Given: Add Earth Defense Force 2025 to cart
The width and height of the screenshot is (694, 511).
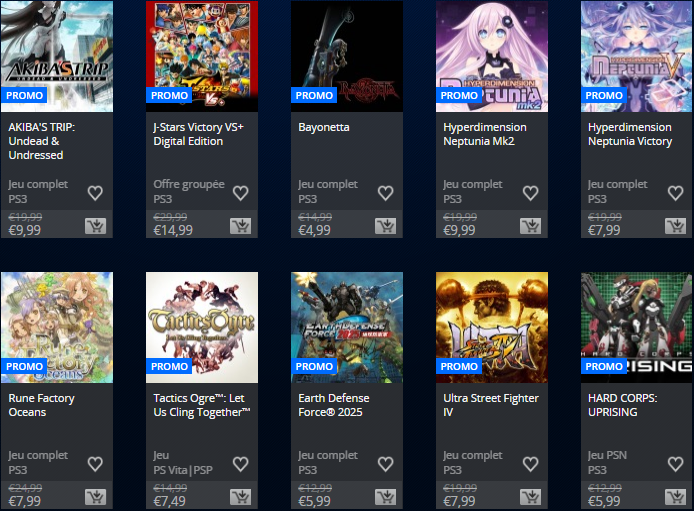Looking at the screenshot, I should click(385, 497).
